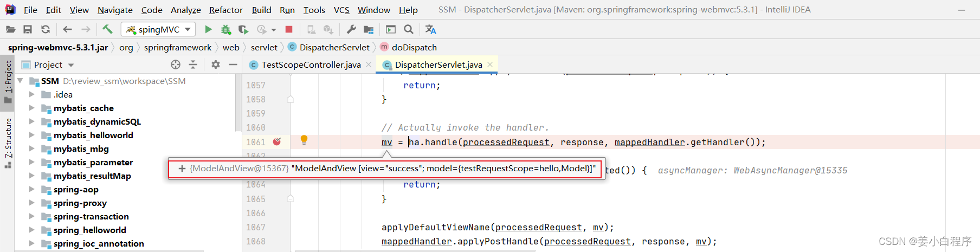Viewport: 980px width, 252px height.
Task: Select the spring-proxy module
Action: (80, 203)
